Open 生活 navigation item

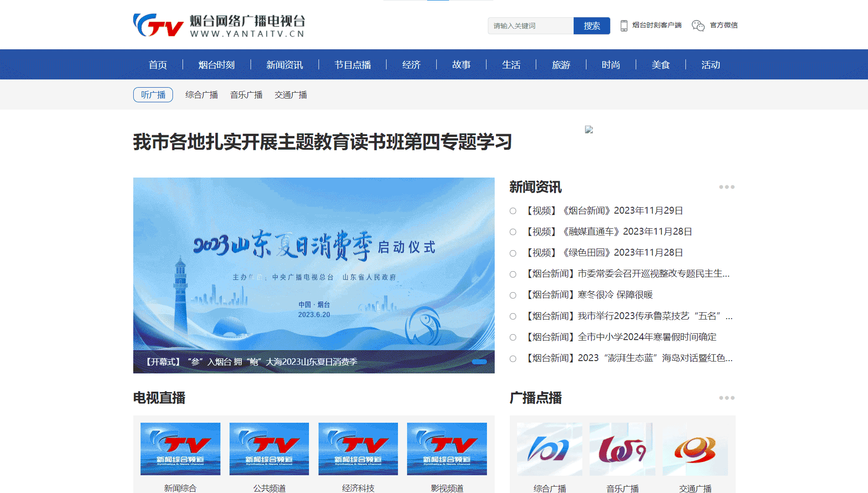pyautogui.click(x=511, y=65)
